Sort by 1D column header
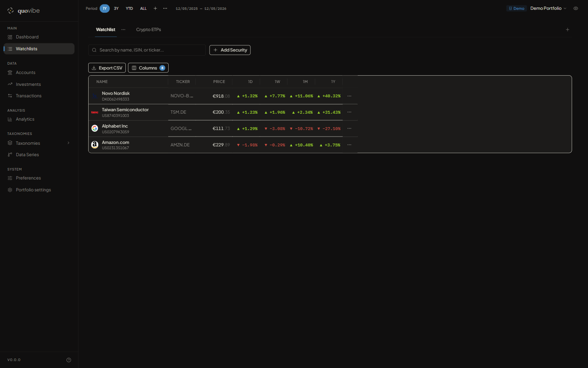This screenshot has height=368, width=588. click(x=250, y=82)
